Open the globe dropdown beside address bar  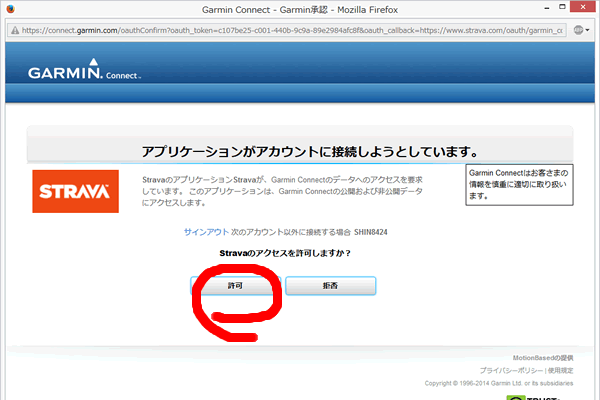click(x=581, y=30)
